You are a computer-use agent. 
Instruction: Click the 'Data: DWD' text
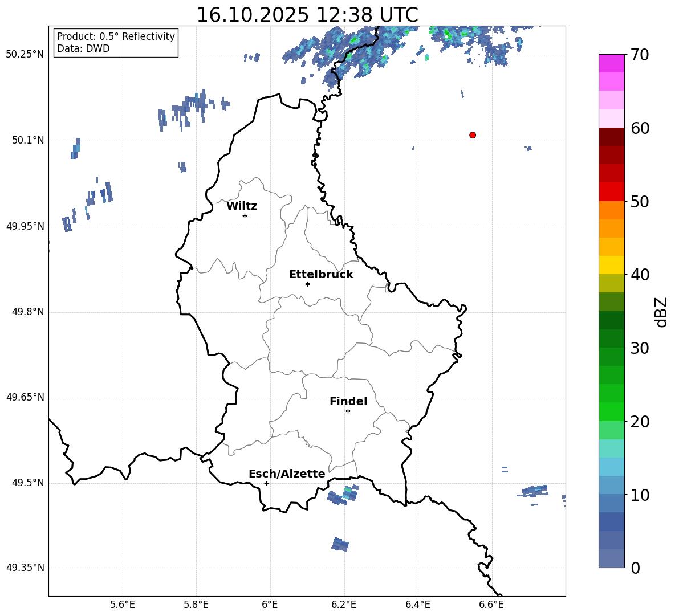click(x=83, y=48)
